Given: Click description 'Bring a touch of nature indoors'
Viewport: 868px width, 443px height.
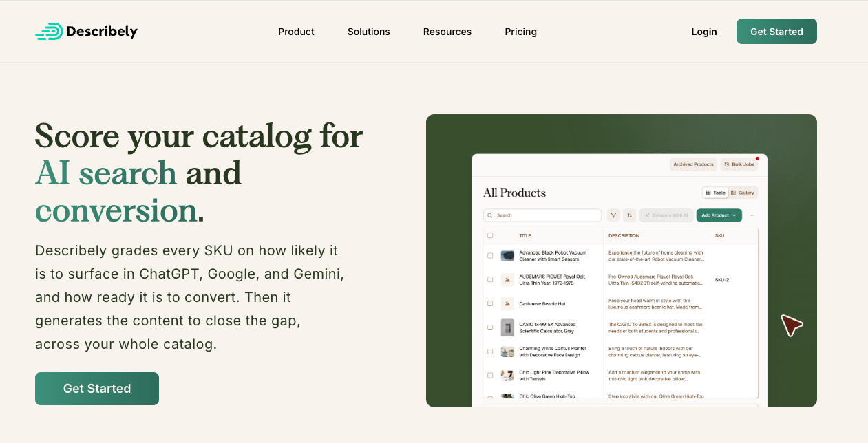Looking at the screenshot, I should (655, 352).
